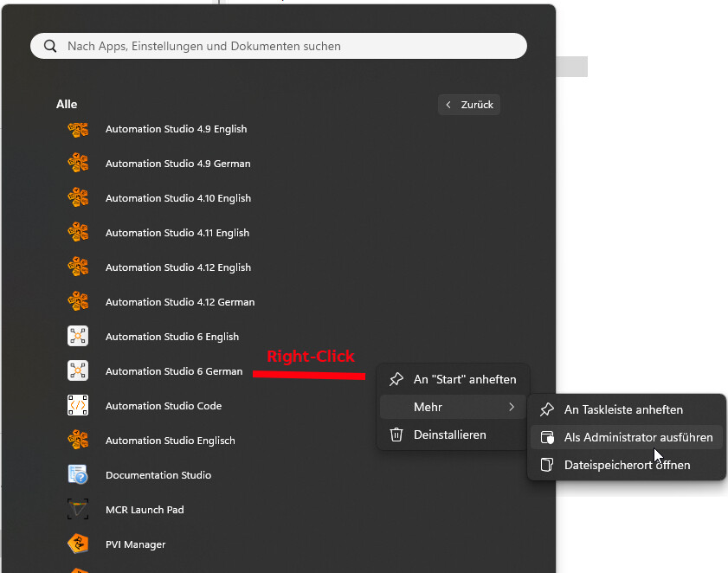Select An Taskleiste anheften
Viewport: 728px width, 573px height.
coord(627,409)
